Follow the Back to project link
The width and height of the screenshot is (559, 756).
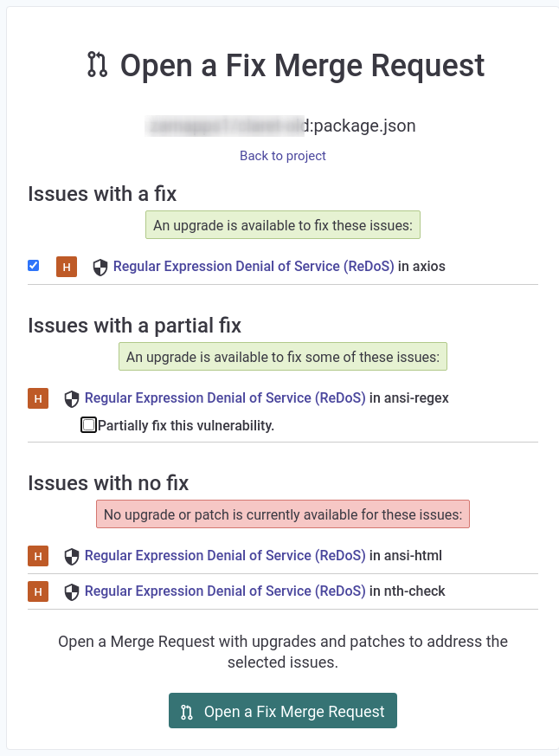(x=282, y=156)
